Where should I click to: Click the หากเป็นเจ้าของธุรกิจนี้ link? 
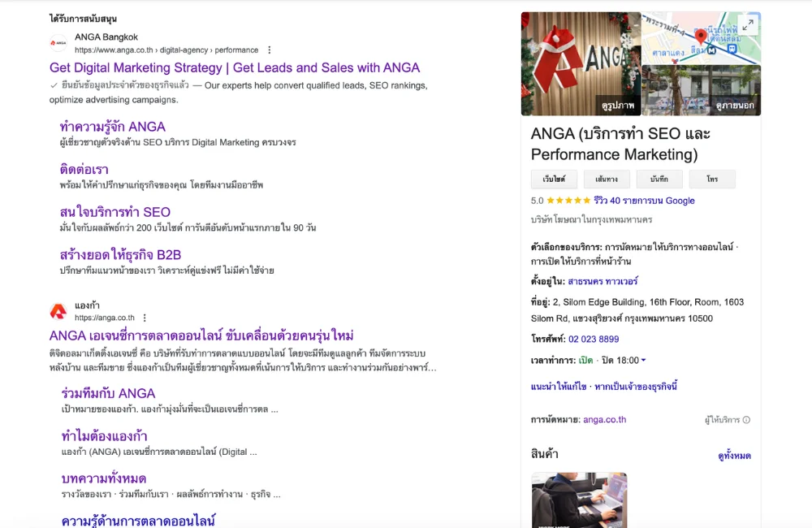pyautogui.click(x=636, y=387)
